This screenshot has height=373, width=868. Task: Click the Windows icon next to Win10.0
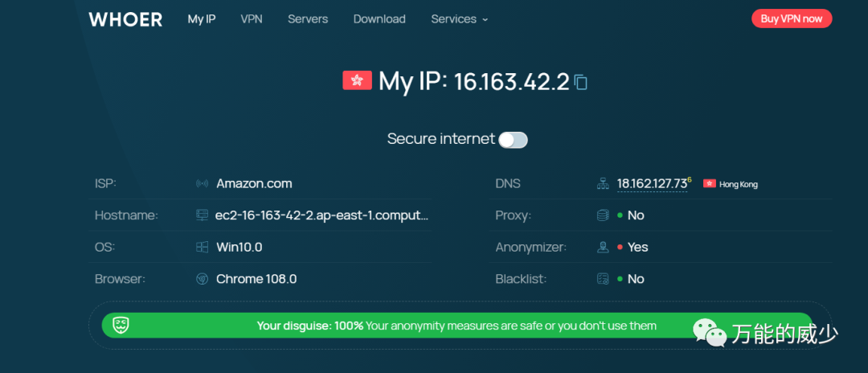coord(202,248)
